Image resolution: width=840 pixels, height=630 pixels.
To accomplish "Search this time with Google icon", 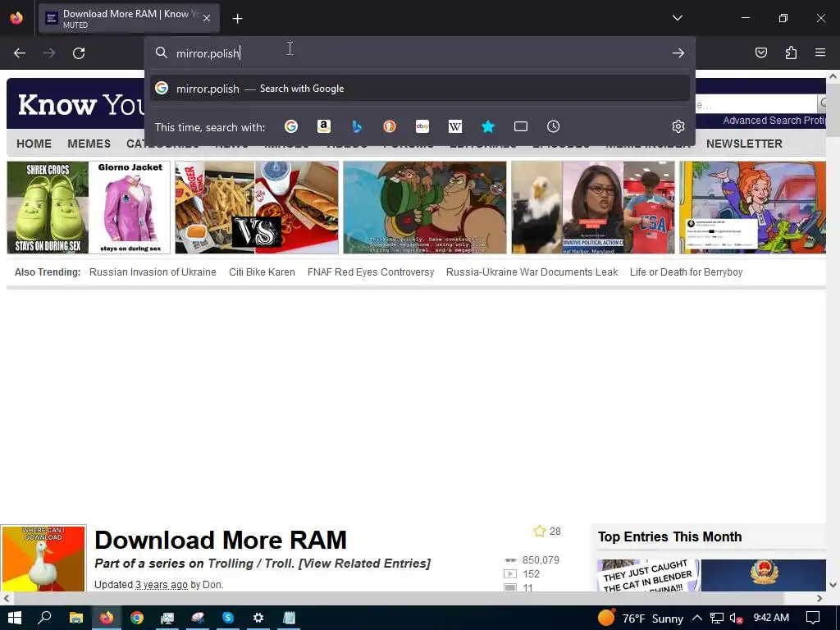I will [291, 126].
